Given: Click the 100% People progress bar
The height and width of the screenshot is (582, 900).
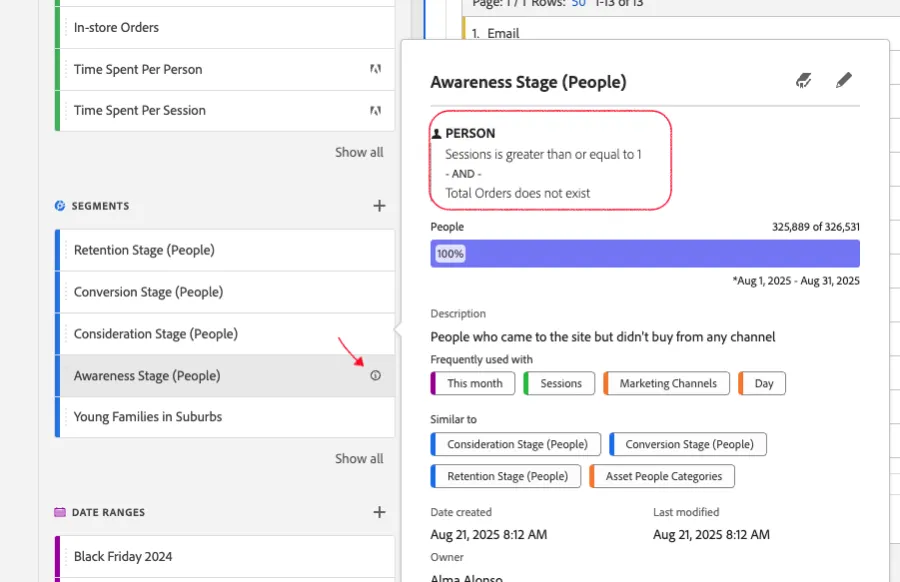Looking at the screenshot, I should [645, 254].
